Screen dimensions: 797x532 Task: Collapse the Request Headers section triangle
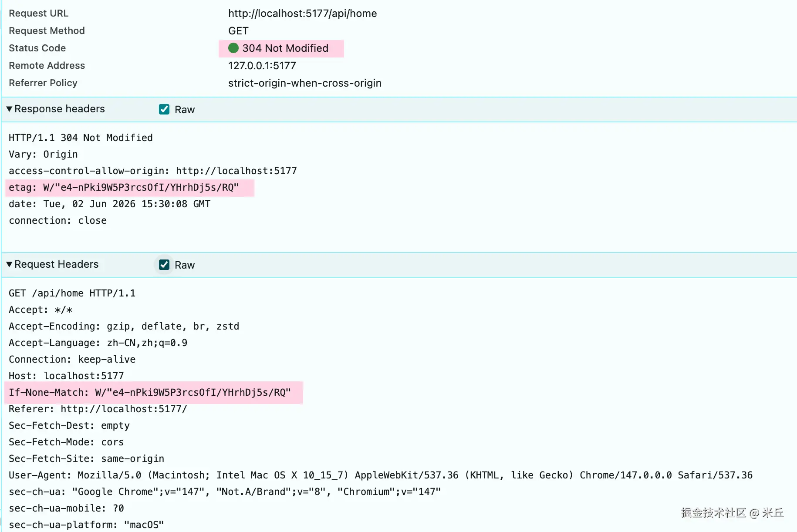(x=9, y=264)
